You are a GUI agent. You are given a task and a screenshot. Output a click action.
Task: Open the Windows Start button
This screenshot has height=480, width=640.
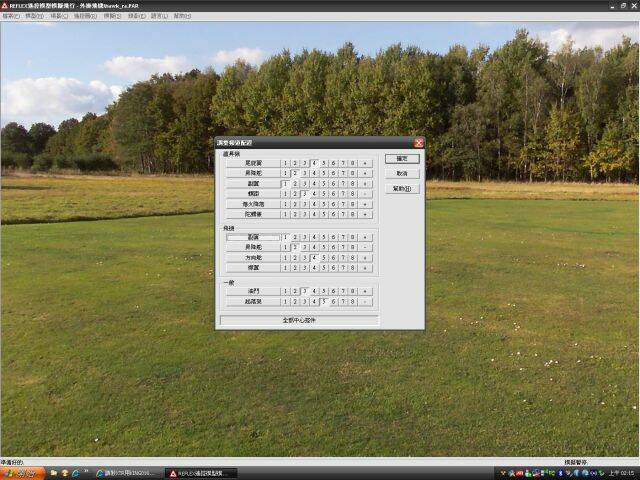click(x=22, y=473)
